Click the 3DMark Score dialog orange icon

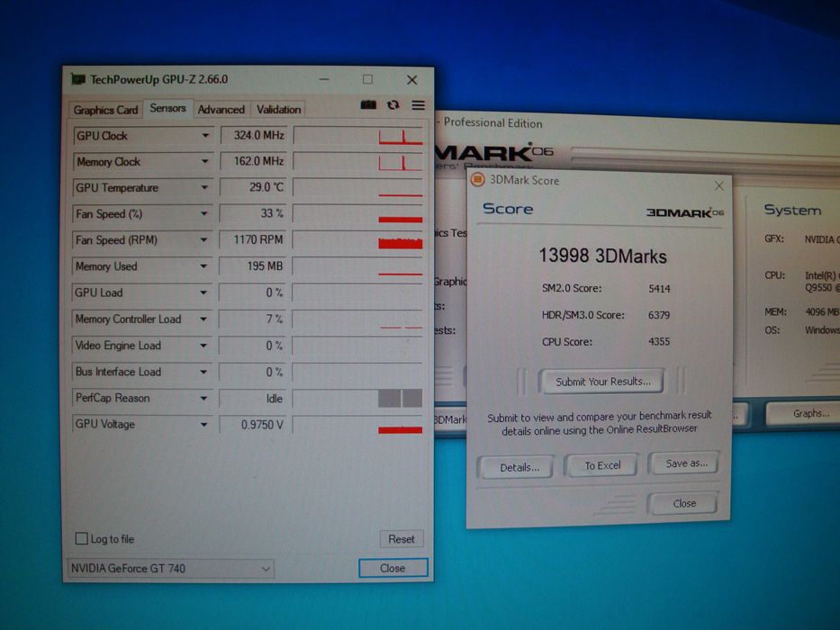pos(477,179)
